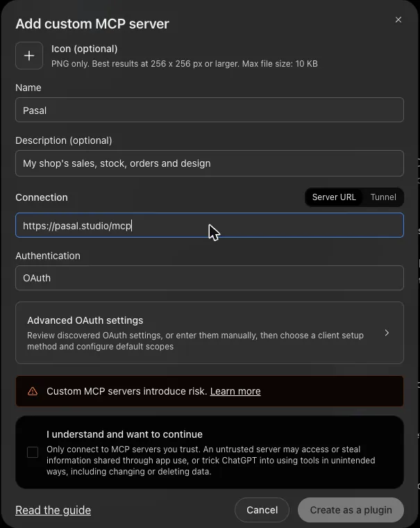This screenshot has height=528, width=420.
Task: Select the Server URL connection tab
Action: pyautogui.click(x=334, y=197)
